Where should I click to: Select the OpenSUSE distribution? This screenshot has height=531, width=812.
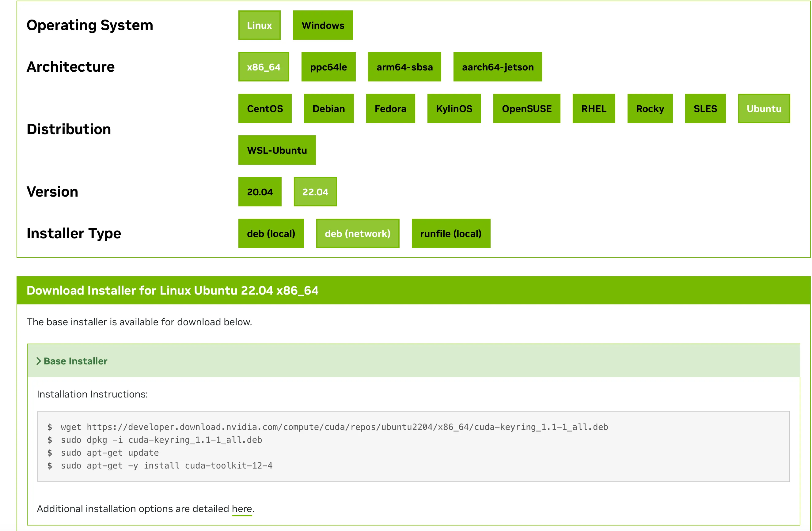click(x=526, y=108)
